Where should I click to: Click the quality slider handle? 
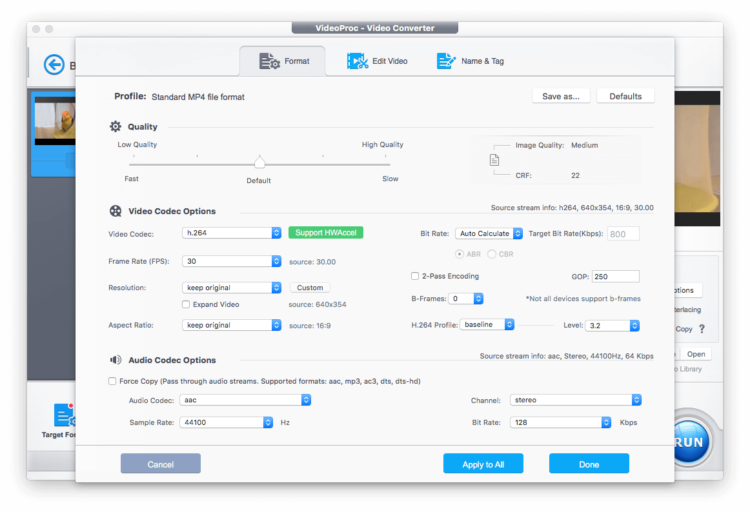click(x=260, y=162)
